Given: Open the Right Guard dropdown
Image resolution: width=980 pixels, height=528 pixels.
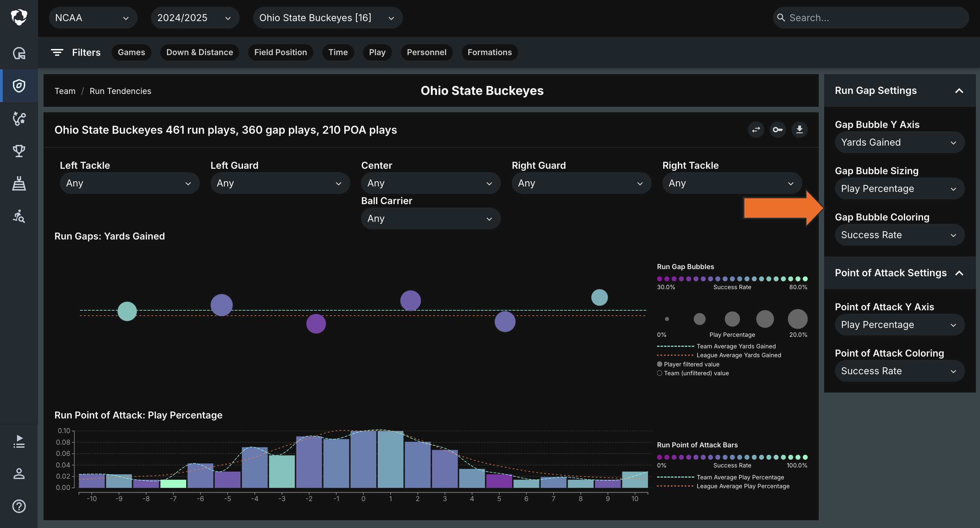Looking at the screenshot, I should tap(581, 183).
